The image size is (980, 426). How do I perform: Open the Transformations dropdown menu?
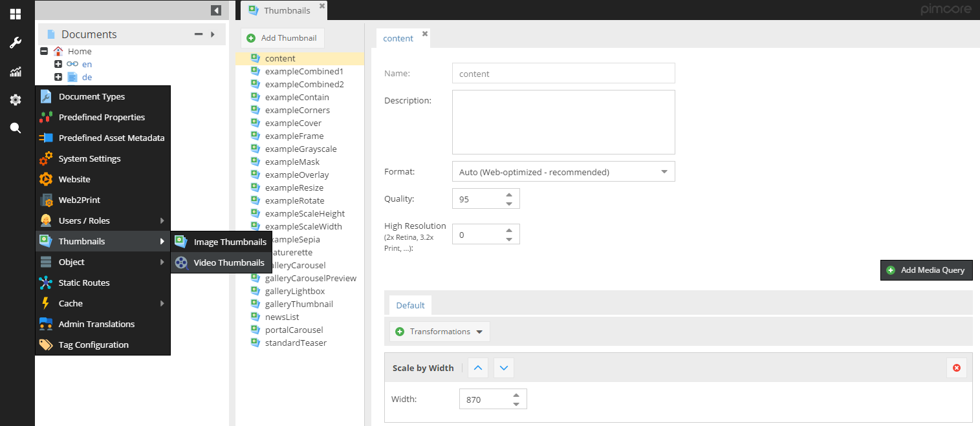[440, 332]
